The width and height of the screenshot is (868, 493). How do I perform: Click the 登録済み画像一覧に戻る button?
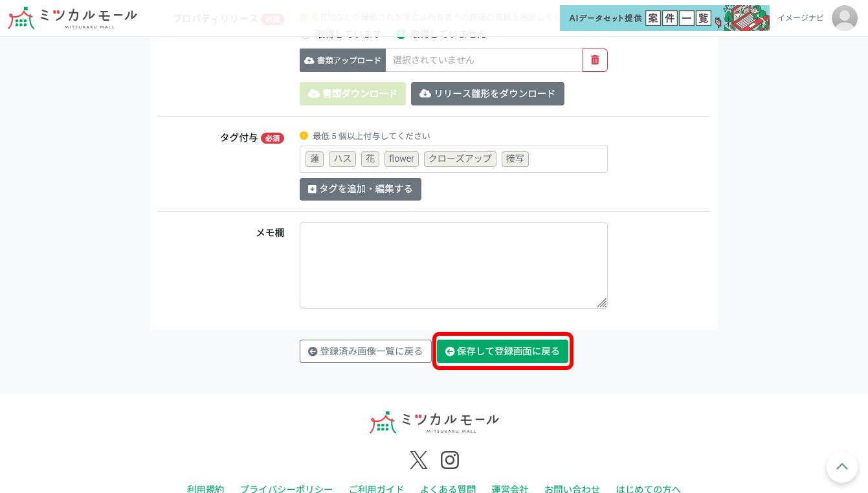366,351
